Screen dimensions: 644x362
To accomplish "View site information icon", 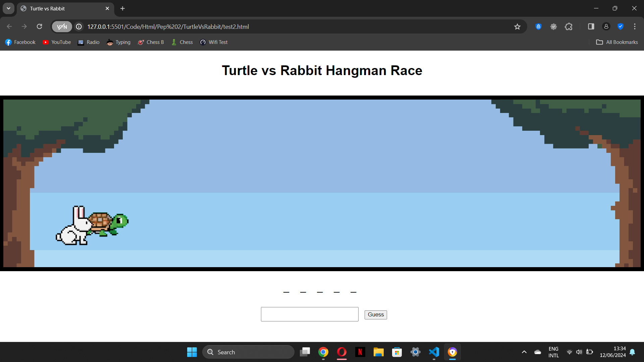I will coord(79,27).
